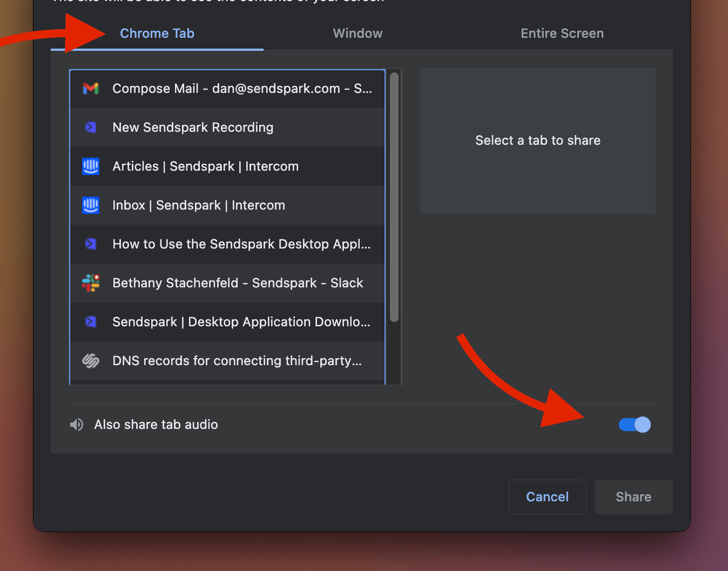The height and width of the screenshot is (571, 728).
Task: Click the Sendspark icon beside Desktop Application Download
Action: pyautogui.click(x=91, y=322)
